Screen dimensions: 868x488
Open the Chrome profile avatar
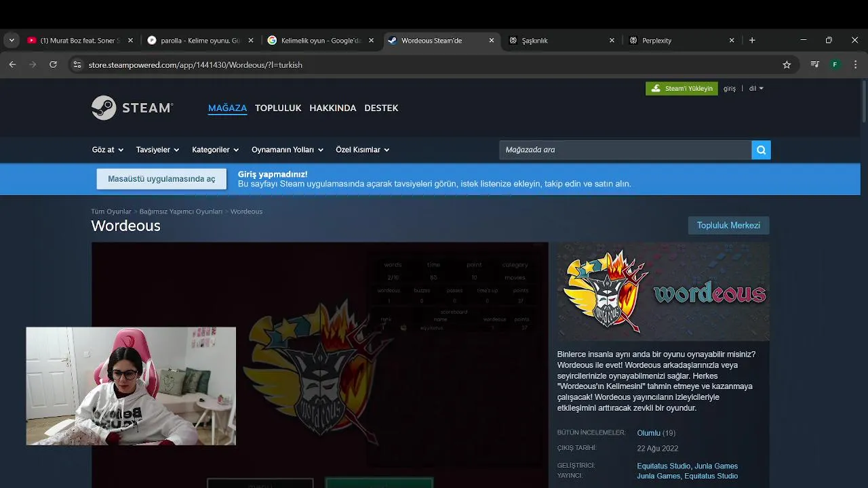pyautogui.click(x=835, y=65)
